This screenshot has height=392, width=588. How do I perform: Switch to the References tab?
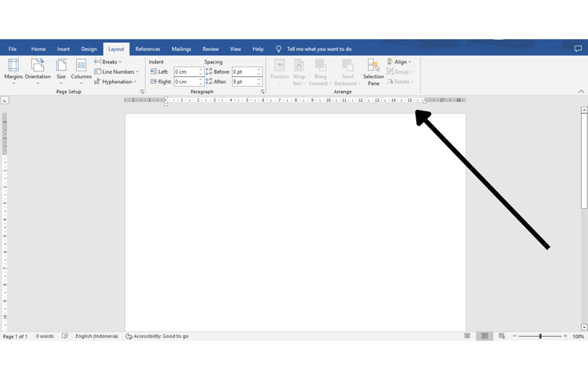pos(147,49)
